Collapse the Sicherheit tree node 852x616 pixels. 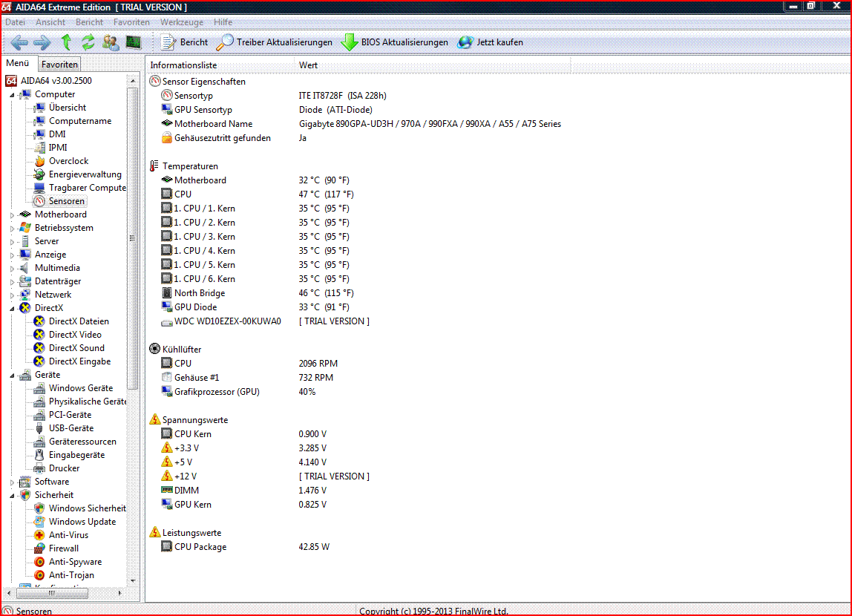(12, 496)
